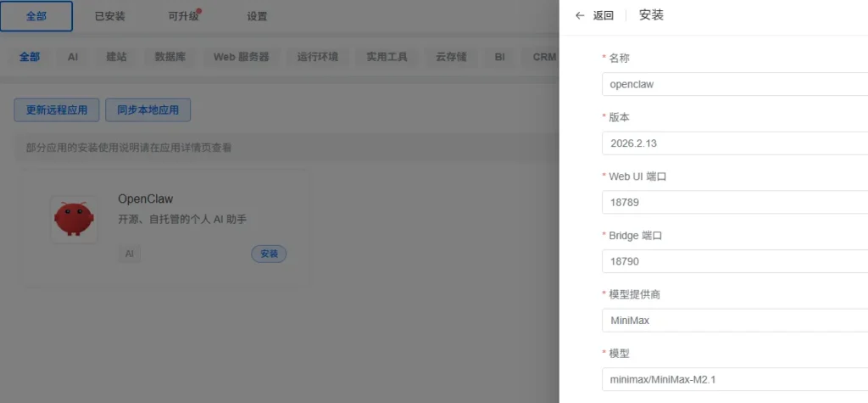Click the 部分应用的安装使用说明 notice text
868x403 pixels.
[129, 148]
